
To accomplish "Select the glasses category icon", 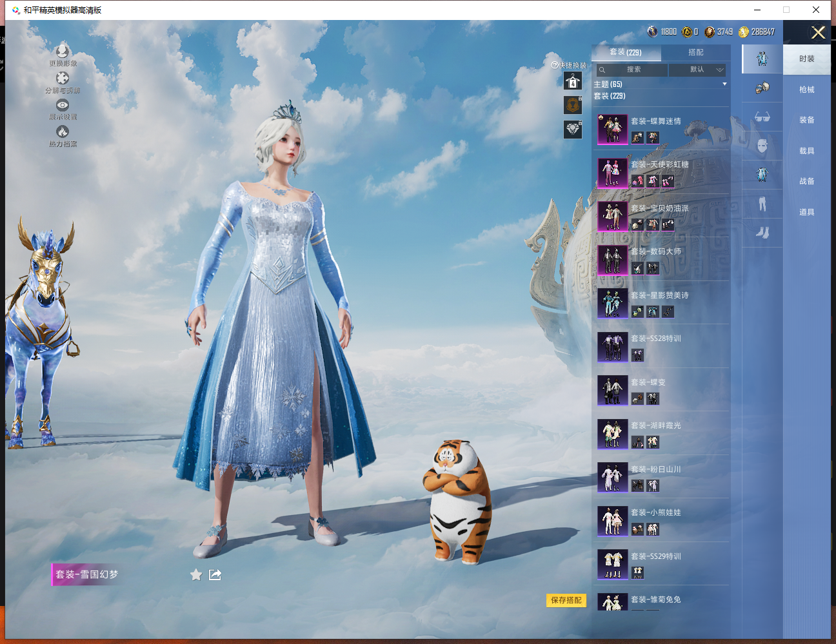I will 762,117.
